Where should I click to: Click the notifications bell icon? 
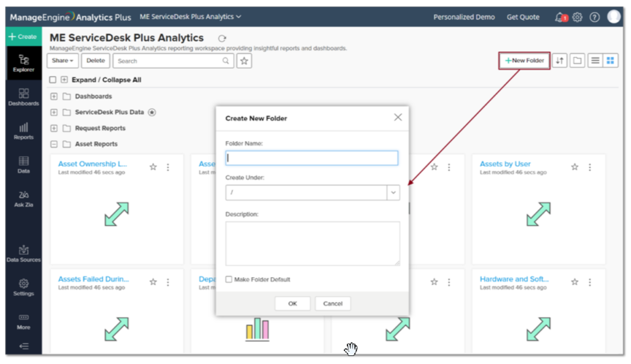click(560, 17)
